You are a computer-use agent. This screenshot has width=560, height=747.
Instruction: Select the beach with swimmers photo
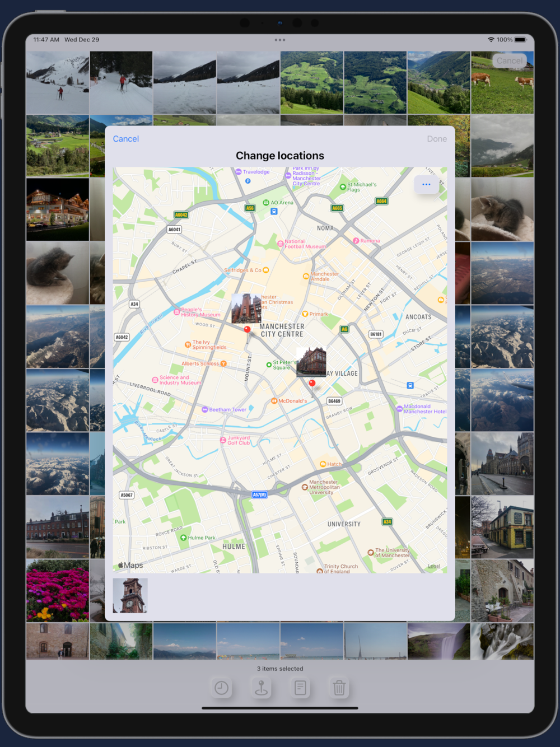248,642
